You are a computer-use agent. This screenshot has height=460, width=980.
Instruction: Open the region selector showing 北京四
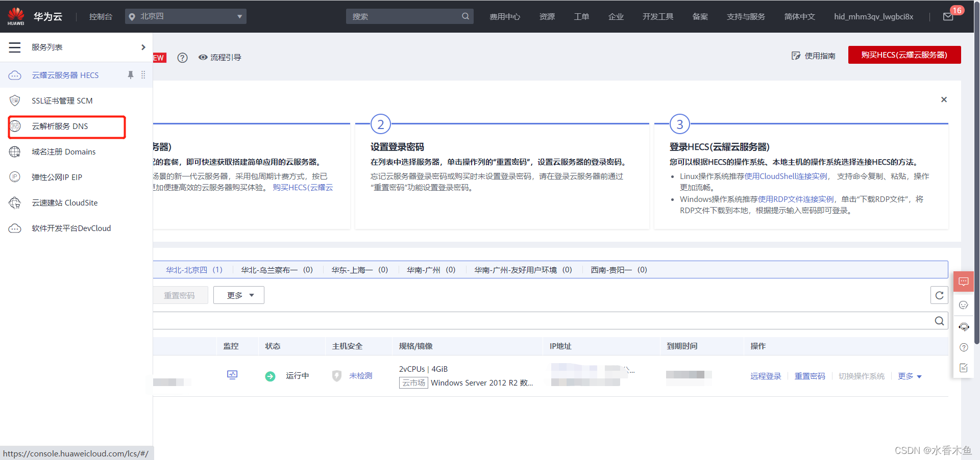pyautogui.click(x=185, y=16)
